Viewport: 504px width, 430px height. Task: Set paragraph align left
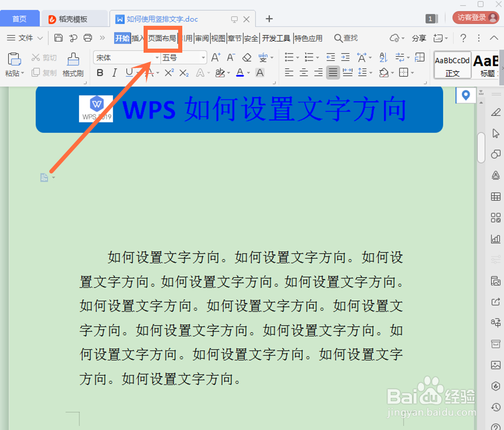click(289, 73)
